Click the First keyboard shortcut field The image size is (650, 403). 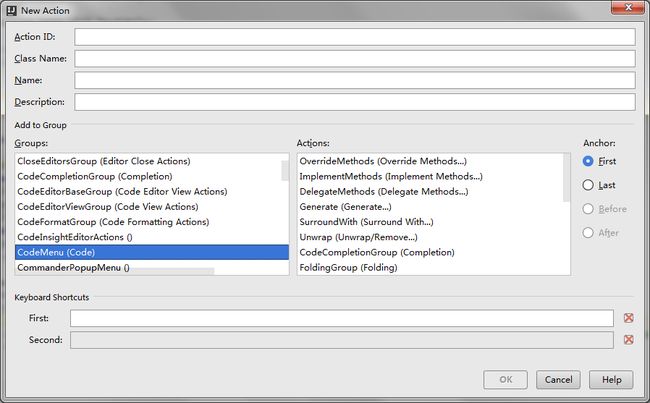(x=342, y=318)
